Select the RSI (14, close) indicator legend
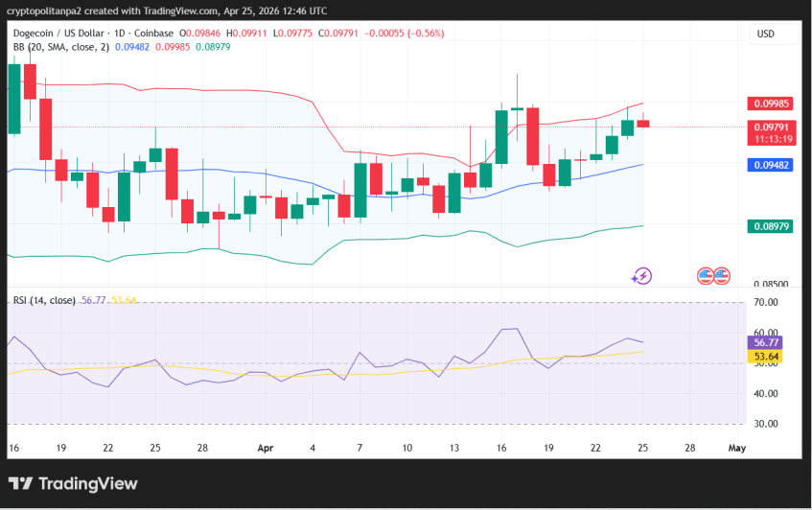812x510 pixels. [x=44, y=300]
